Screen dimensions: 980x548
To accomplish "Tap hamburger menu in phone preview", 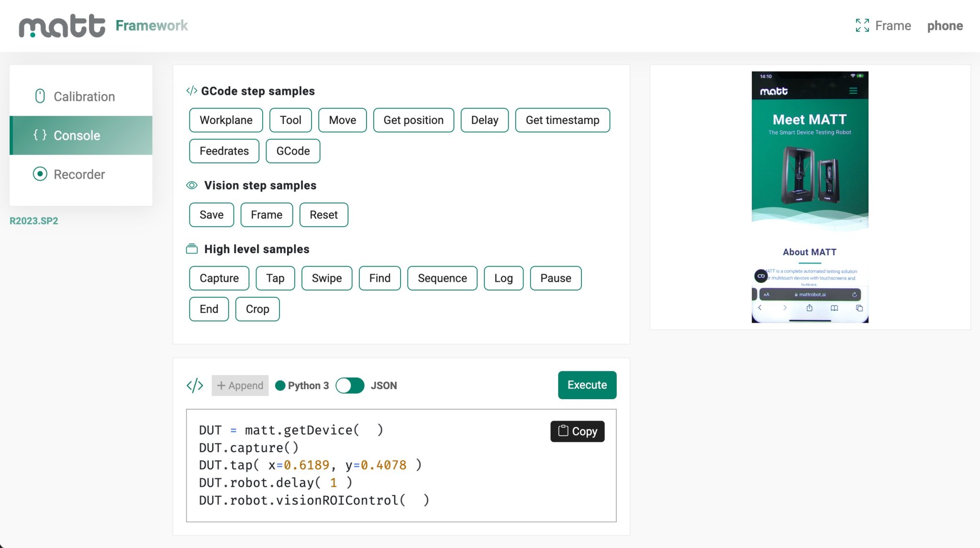I will [853, 91].
